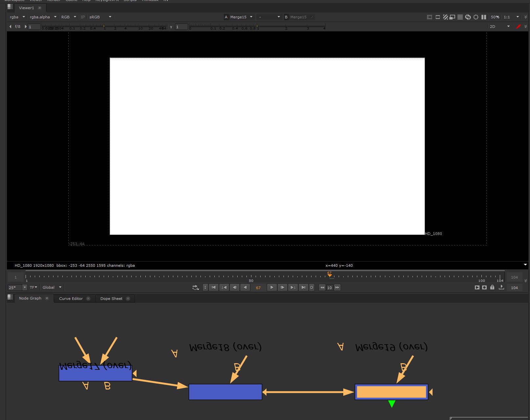
Task: Open the rgba channel set dropdown
Action: point(17,17)
